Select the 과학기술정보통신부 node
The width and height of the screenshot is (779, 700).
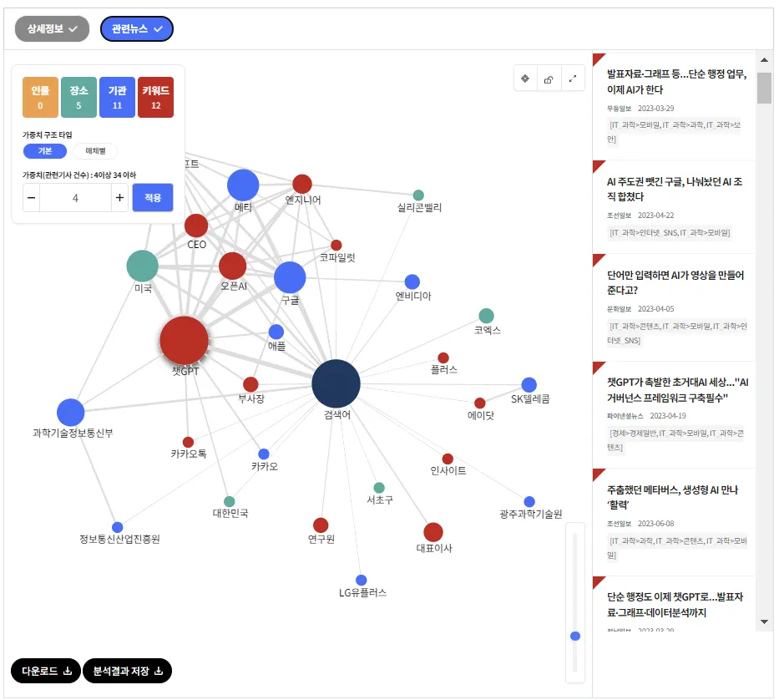[x=70, y=412]
